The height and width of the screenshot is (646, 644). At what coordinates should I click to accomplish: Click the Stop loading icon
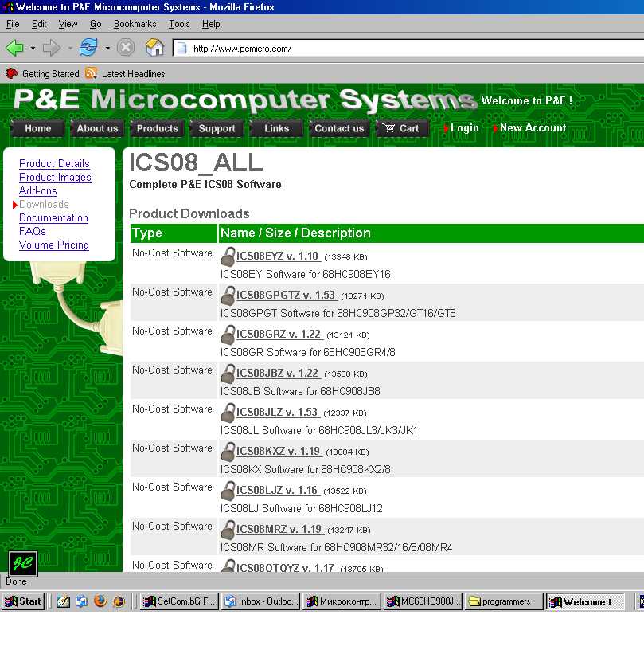coord(126,47)
